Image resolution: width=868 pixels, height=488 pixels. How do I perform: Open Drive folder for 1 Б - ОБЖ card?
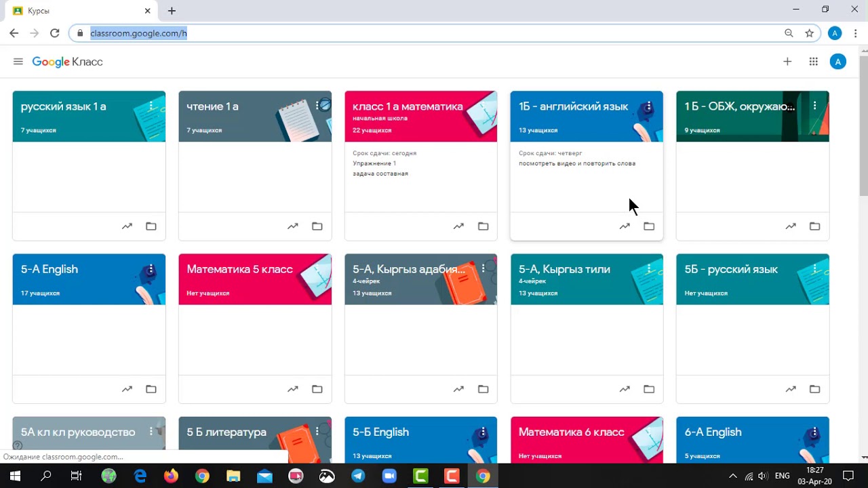click(x=814, y=226)
